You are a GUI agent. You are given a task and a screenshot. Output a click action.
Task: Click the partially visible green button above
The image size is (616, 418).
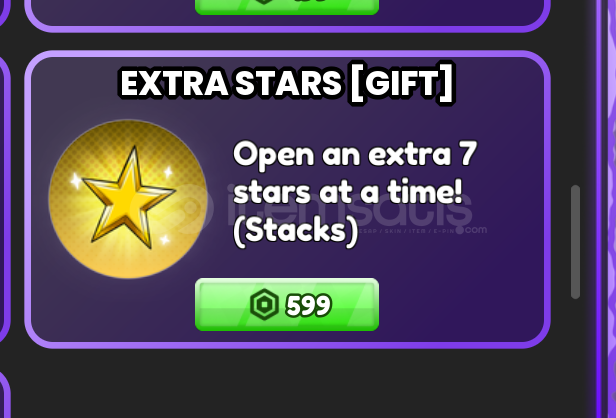tap(287, 7)
